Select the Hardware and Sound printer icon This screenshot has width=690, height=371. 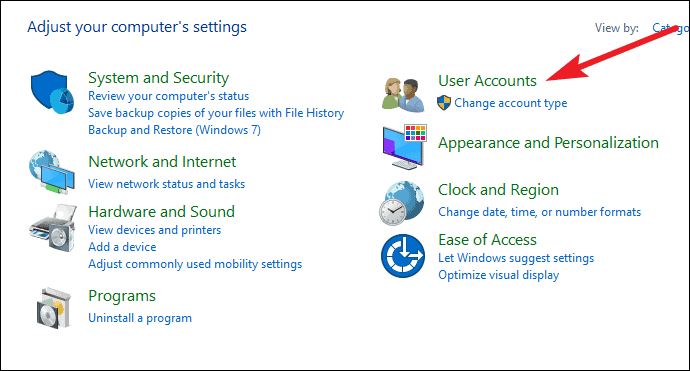point(53,228)
